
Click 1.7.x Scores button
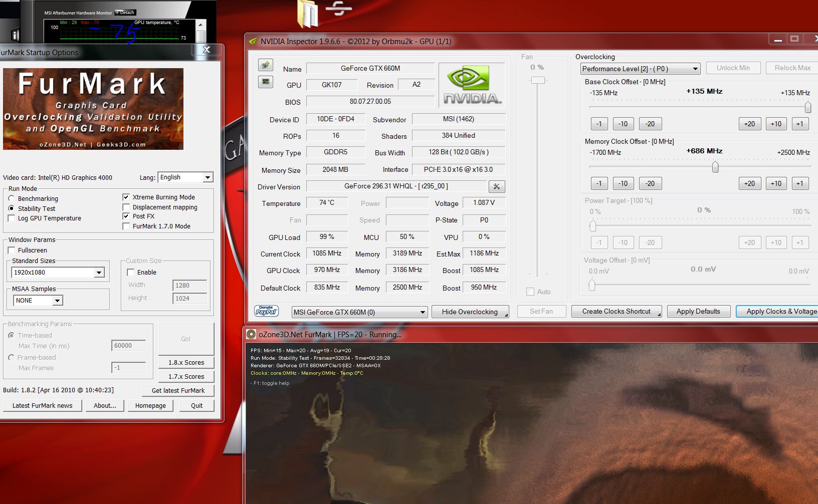(x=186, y=376)
